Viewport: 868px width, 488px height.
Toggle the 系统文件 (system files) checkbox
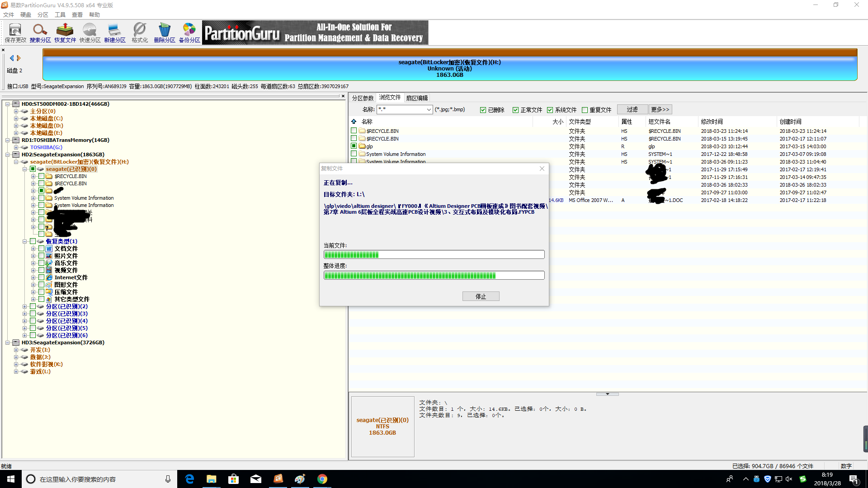coord(550,110)
